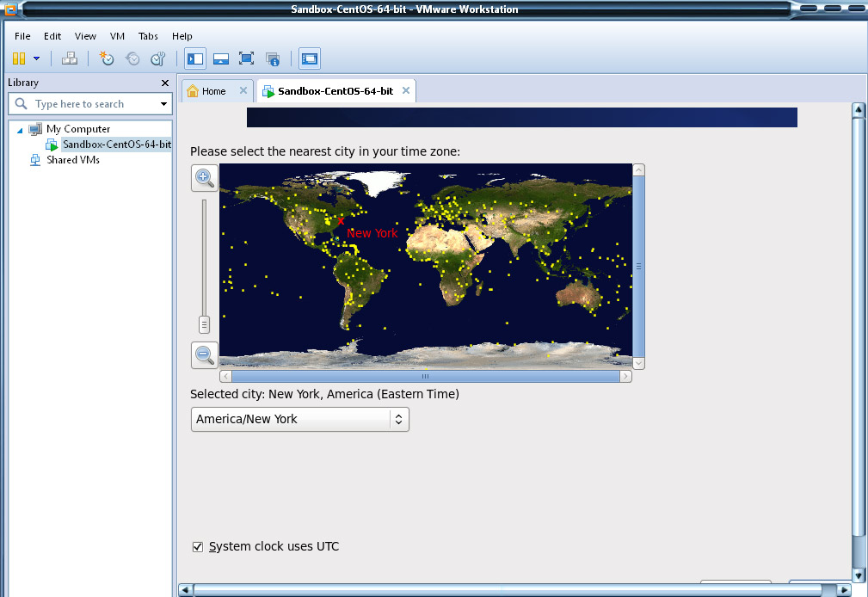Viewport: 868px width, 597px height.
Task: Zoom in on the time zone map
Action: (204, 178)
